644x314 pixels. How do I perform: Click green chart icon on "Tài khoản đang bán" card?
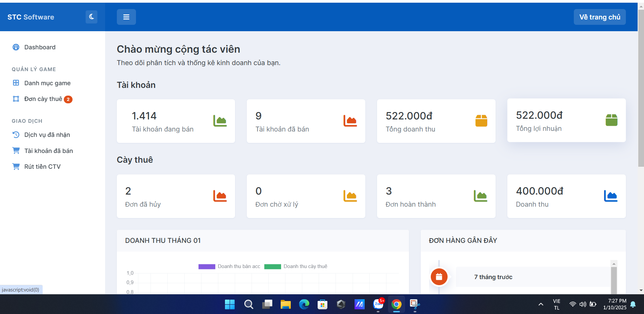(220, 121)
